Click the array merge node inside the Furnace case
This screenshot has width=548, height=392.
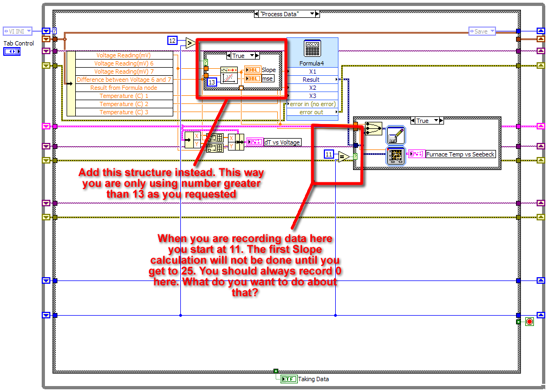pyautogui.click(x=373, y=128)
